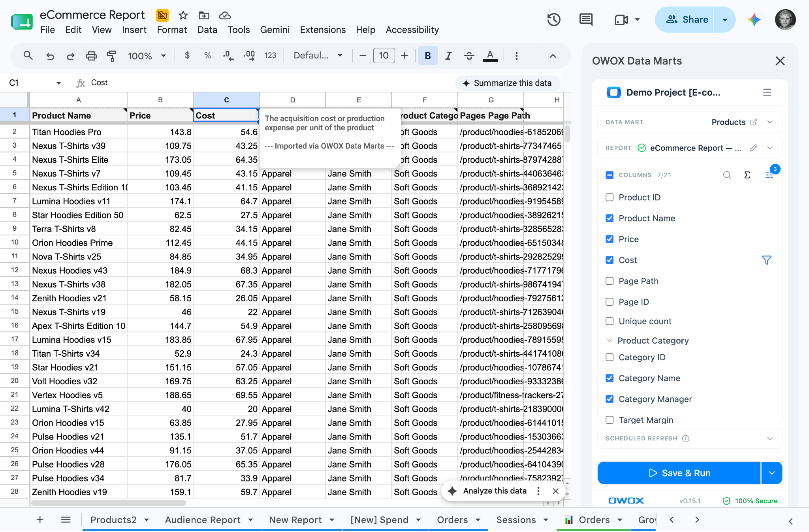Image resolution: width=809 pixels, height=532 pixels.
Task: Apply strikethrough formatting
Action: pos(469,56)
